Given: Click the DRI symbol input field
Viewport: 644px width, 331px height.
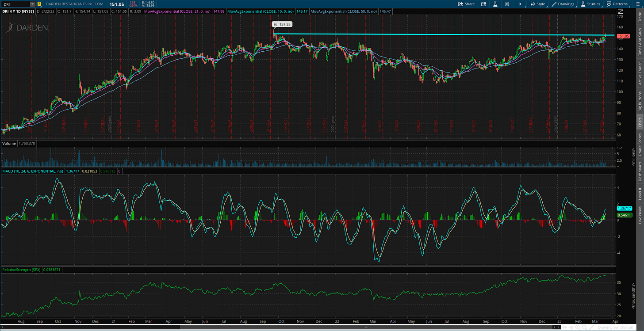Looking at the screenshot, I should (x=15, y=4).
